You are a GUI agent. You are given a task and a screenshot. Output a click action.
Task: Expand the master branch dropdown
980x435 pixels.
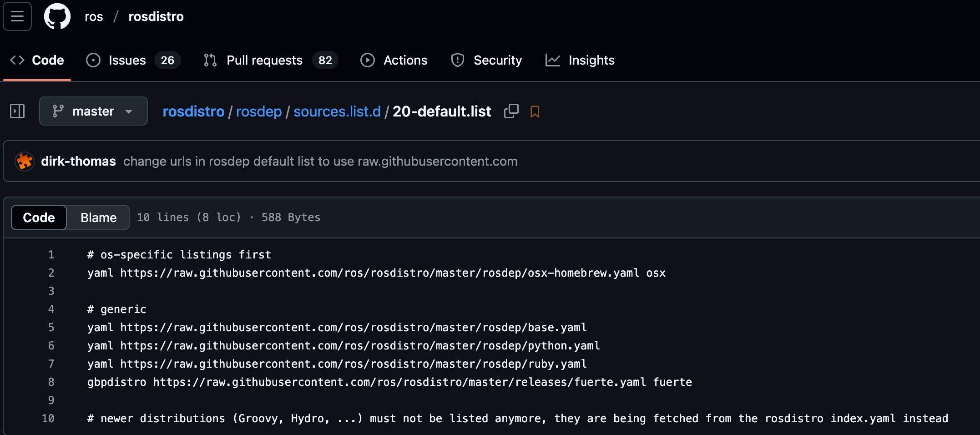click(x=93, y=111)
